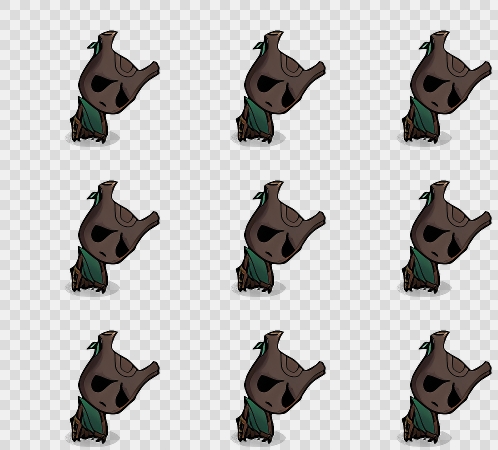This screenshot has height=450, width=498.
Task: Select the center frame stump sprite
Action: (279, 237)
